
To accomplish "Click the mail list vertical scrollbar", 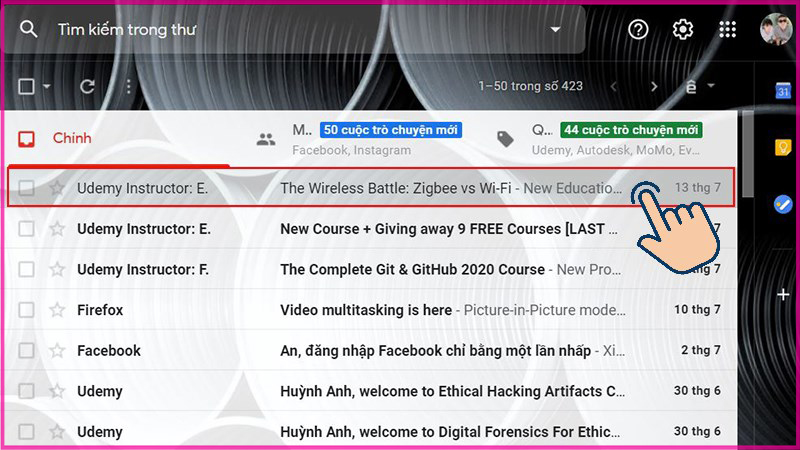I will coord(747,156).
